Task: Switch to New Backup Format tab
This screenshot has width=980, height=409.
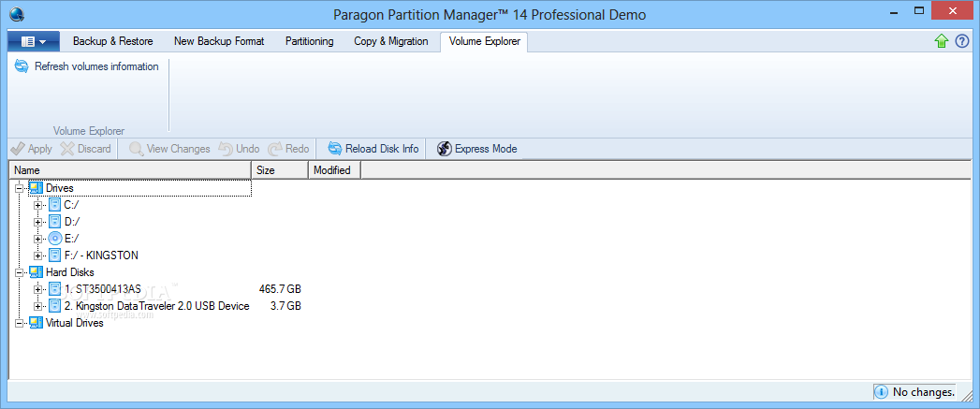Action: [x=219, y=41]
